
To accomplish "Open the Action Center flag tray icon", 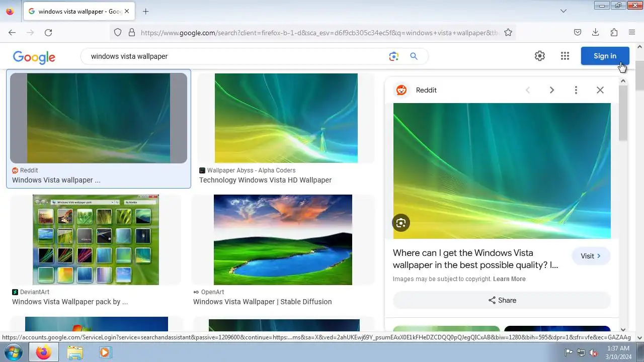I will pyautogui.click(x=569, y=352).
